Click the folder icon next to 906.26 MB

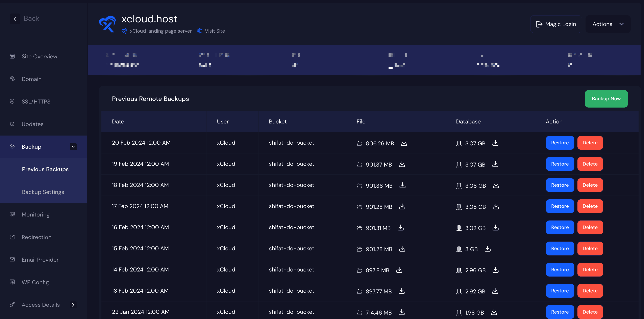click(x=360, y=144)
